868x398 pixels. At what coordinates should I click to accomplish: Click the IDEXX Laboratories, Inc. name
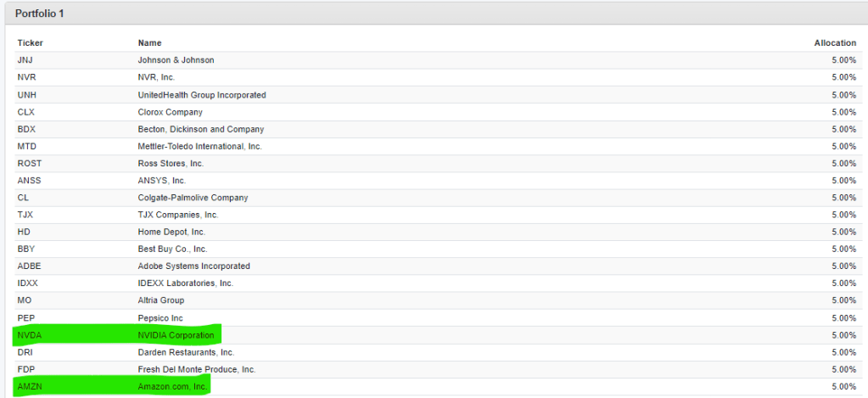[x=185, y=283]
